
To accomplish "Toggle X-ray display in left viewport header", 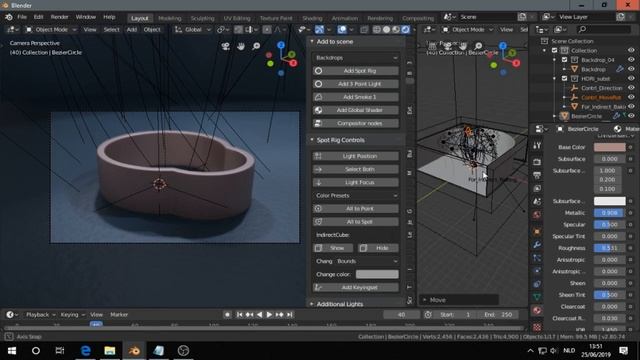I will coord(364,29).
